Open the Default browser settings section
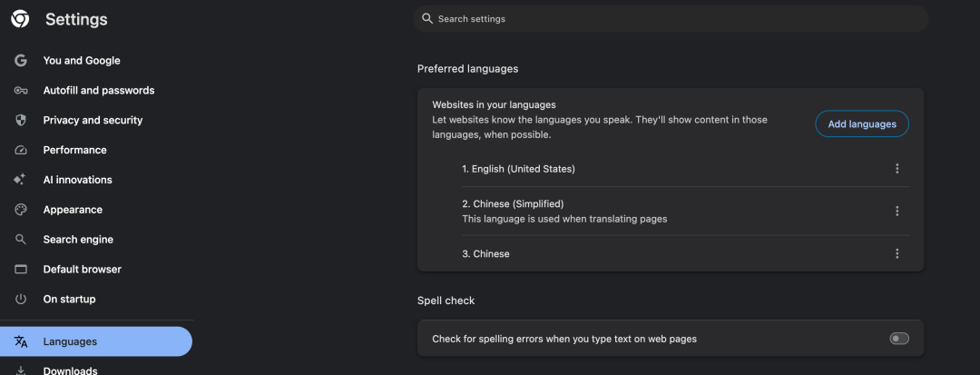Image resolution: width=980 pixels, height=375 pixels. click(82, 270)
